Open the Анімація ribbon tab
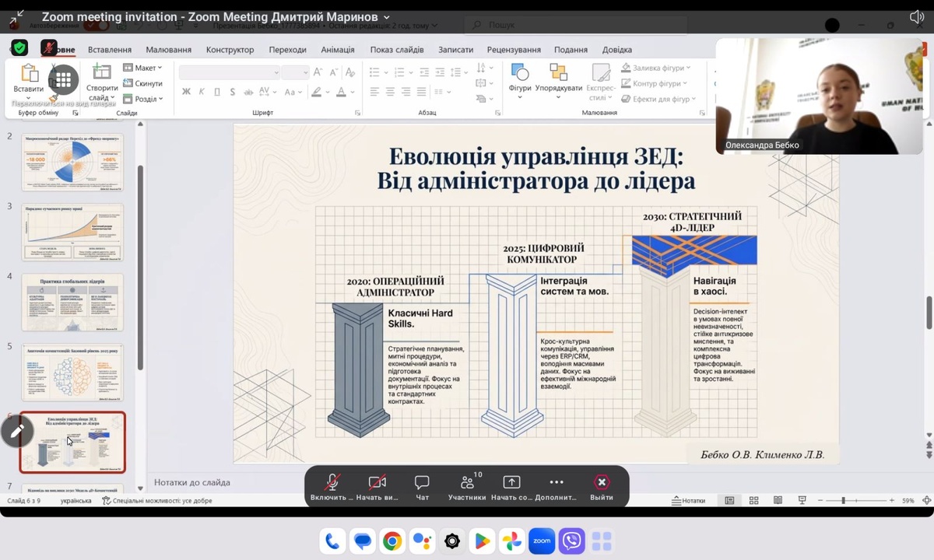The height and width of the screenshot is (560, 934). (337, 50)
